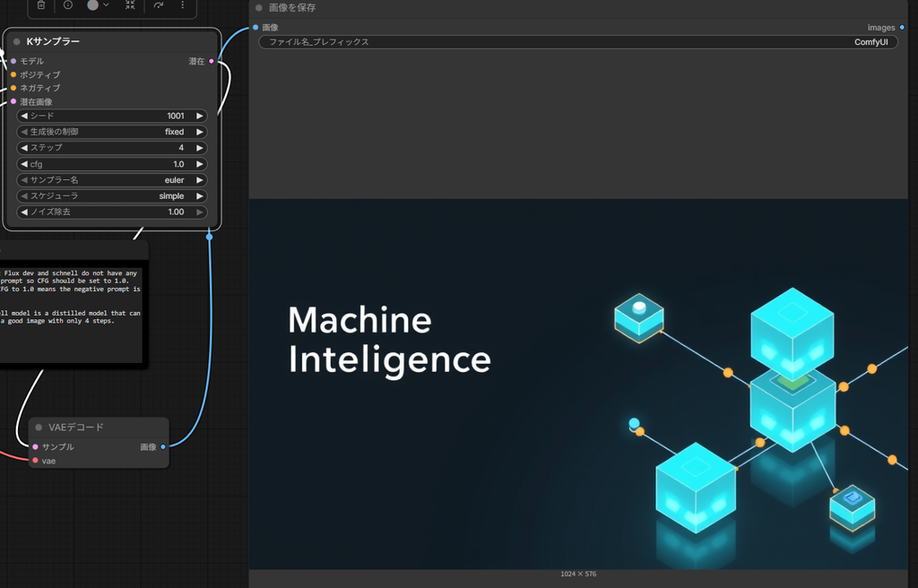This screenshot has height=588, width=918.
Task: Click the cfg value 1.0
Action: click(178, 164)
